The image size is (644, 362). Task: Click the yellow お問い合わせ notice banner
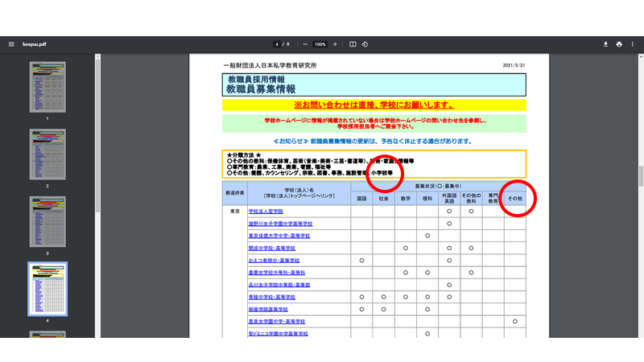[374, 105]
